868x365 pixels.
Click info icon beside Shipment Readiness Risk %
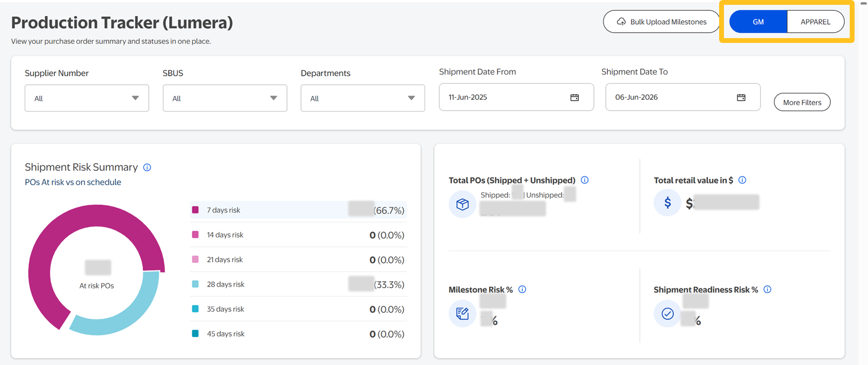click(767, 289)
